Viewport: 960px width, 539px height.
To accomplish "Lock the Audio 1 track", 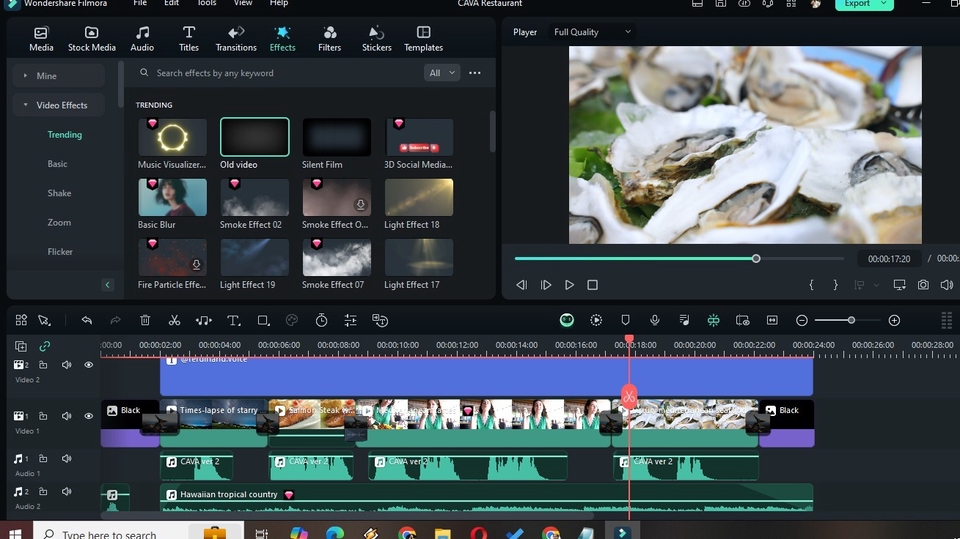I will click(x=43, y=459).
